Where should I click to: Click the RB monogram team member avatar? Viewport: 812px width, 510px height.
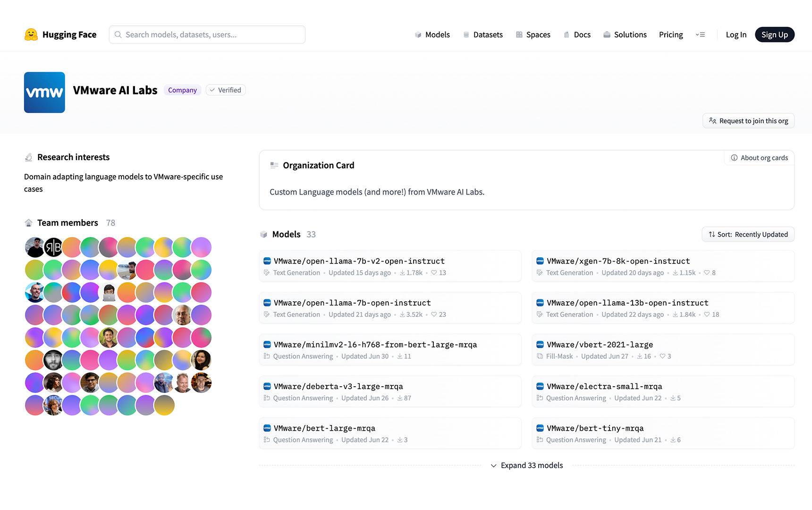(x=53, y=247)
